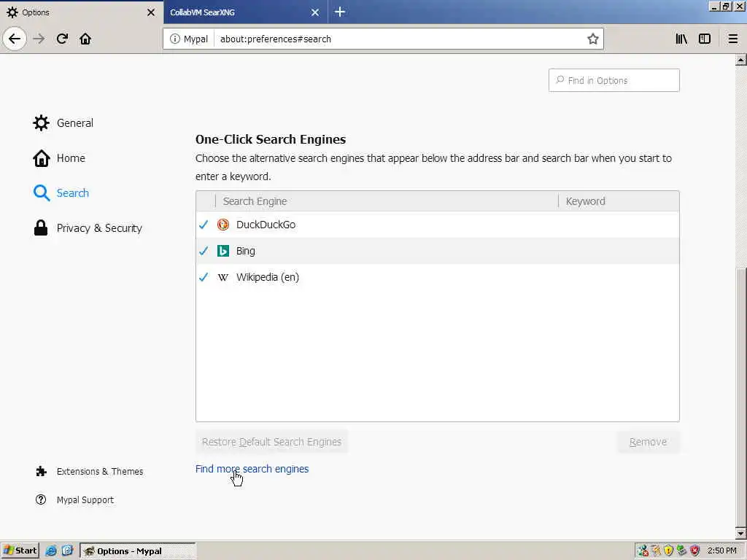Go back using the back arrow

click(x=15, y=39)
